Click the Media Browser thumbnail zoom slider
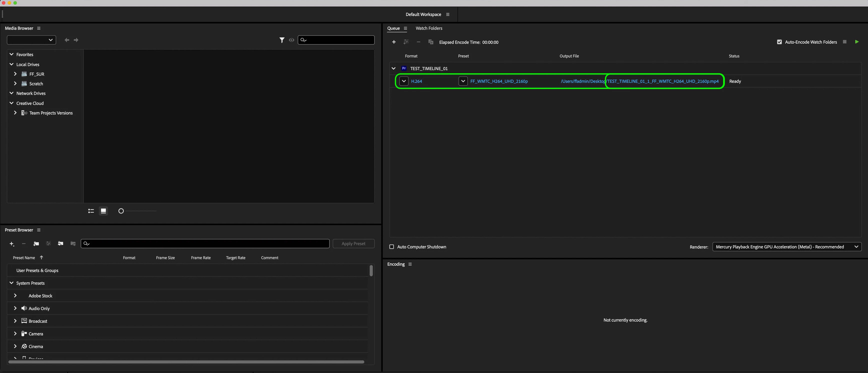 [x=121, y=211]
